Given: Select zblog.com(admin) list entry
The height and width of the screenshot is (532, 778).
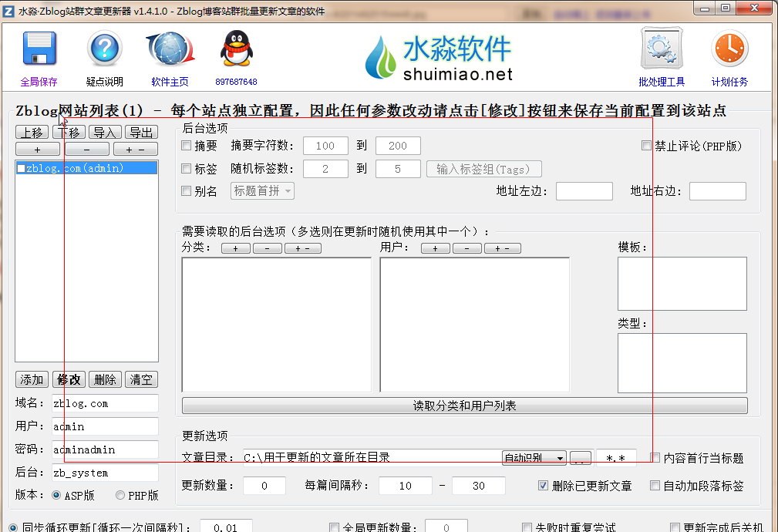Looking at the screenshot, I should (87, 168).
